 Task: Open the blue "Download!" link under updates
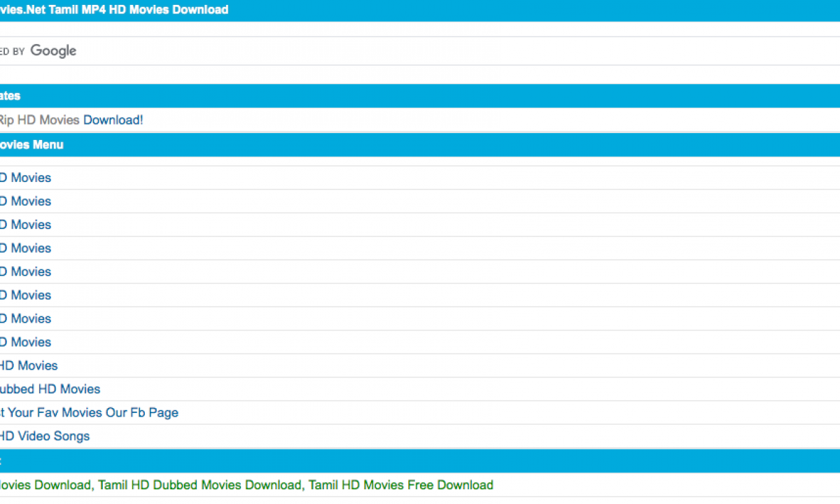113,120
